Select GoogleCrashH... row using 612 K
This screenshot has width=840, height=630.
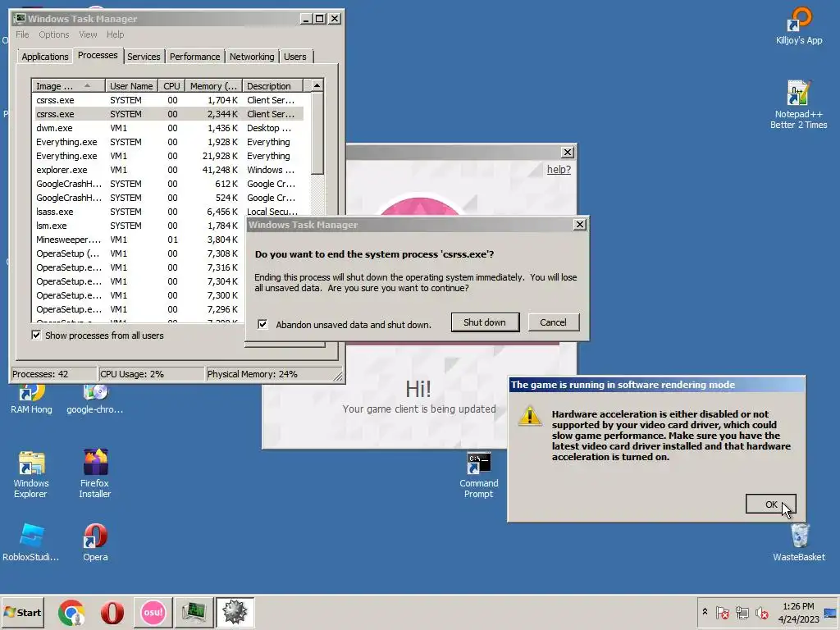[x=167, y=184]
